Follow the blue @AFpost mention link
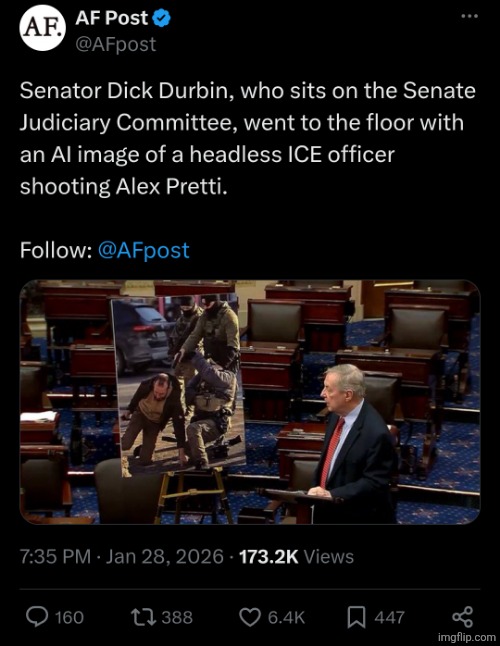500x646 pixels. 144,250
